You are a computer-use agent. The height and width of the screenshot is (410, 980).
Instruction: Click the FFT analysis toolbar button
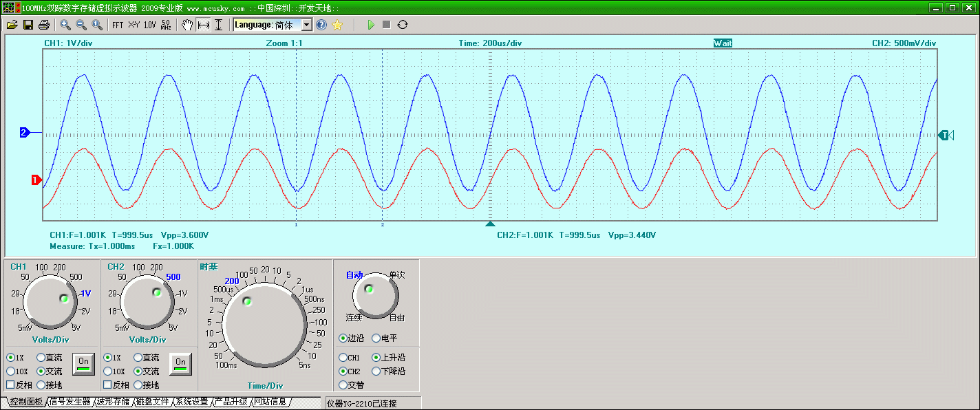click(x=118, y=25)
